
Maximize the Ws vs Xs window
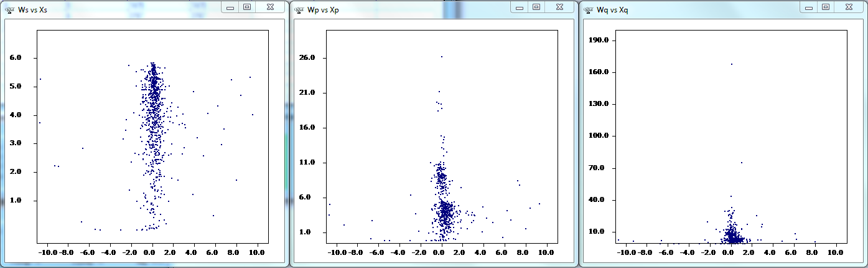[x=246, y=7]
